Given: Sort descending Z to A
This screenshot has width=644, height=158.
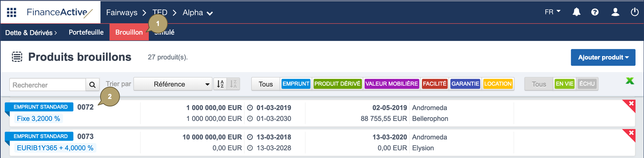Looking at the screenshot, I should 233,84.
